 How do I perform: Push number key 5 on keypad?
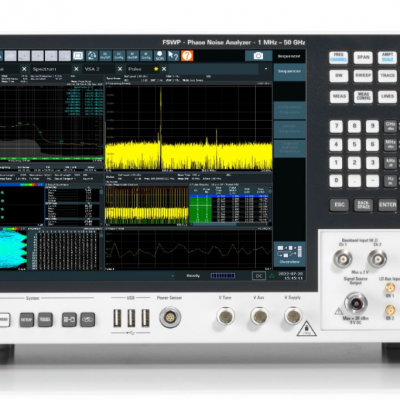[354, 145]
